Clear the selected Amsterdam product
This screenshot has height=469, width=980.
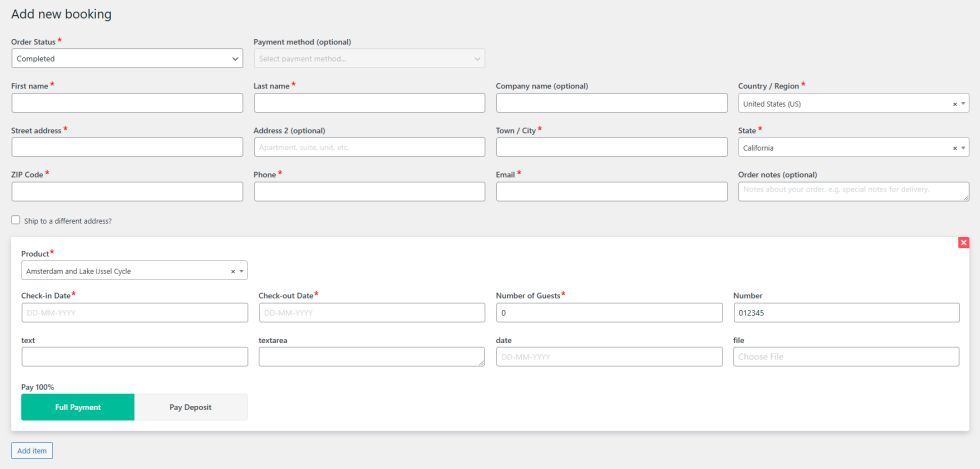tap(233, 271)
